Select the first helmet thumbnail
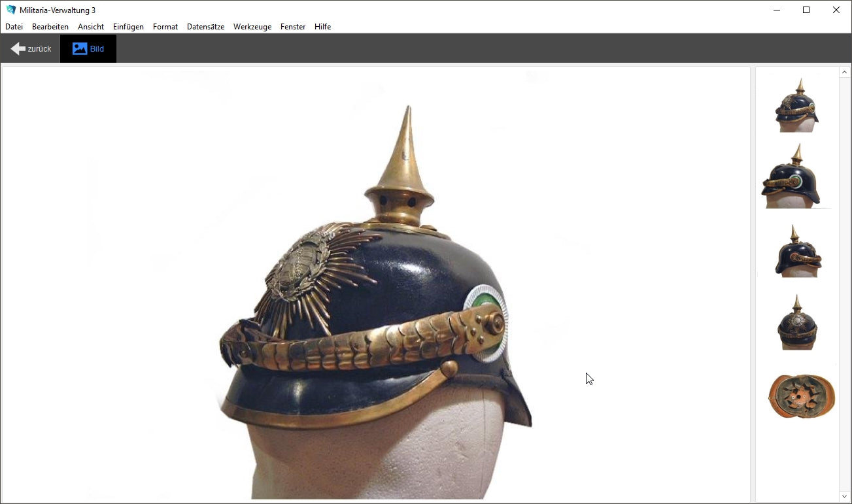Screen dimensions: 852x504 [x=797, y=105]
